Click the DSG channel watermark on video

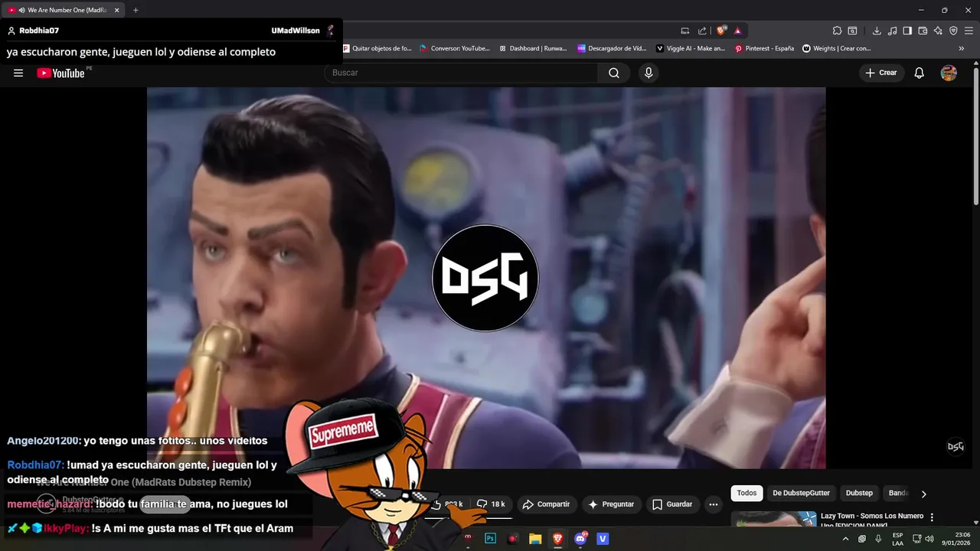pyautogui.click(x=955, y=446)
